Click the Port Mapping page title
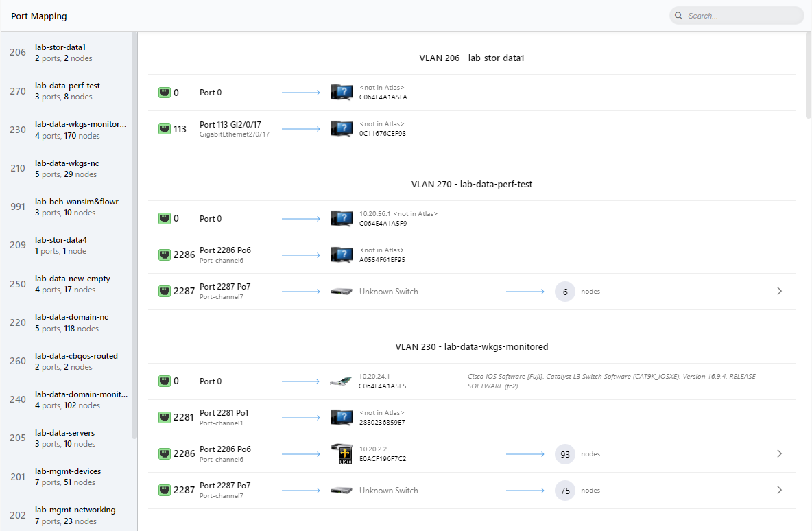The image size is (812, 531). 39,16
